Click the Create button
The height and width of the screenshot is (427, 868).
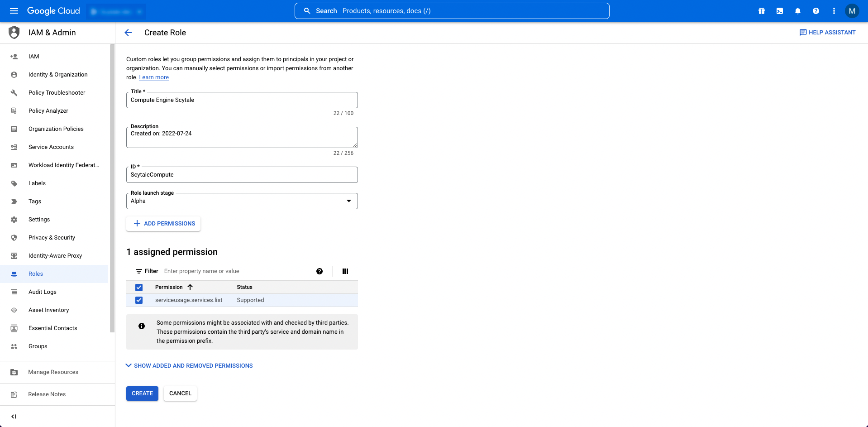142,393
